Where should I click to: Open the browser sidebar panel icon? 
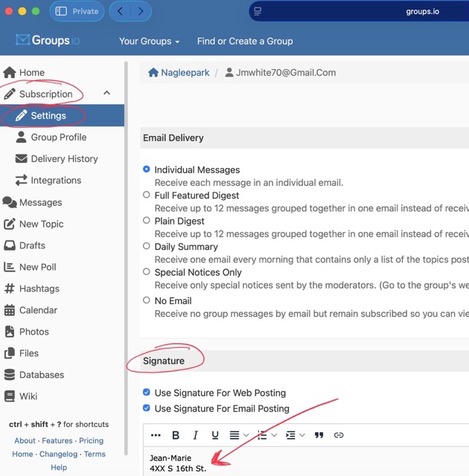click(x=61, y=11)
